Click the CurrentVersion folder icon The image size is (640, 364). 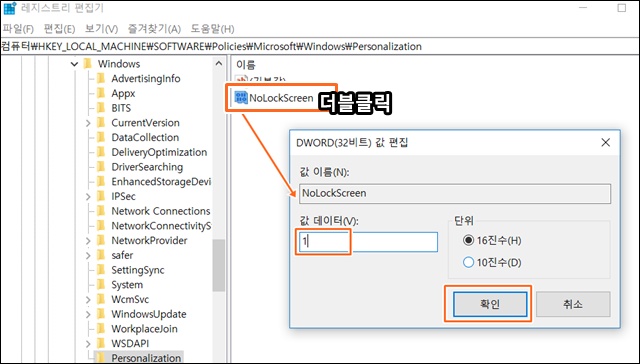pyautogui.click(x=100, y=122)
